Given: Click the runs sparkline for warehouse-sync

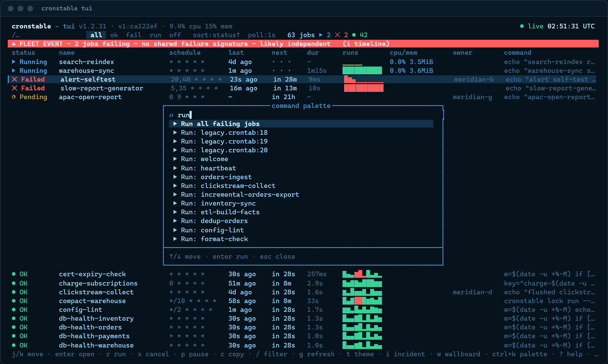Looking at the screenshot, I should [x=362, y=70].
